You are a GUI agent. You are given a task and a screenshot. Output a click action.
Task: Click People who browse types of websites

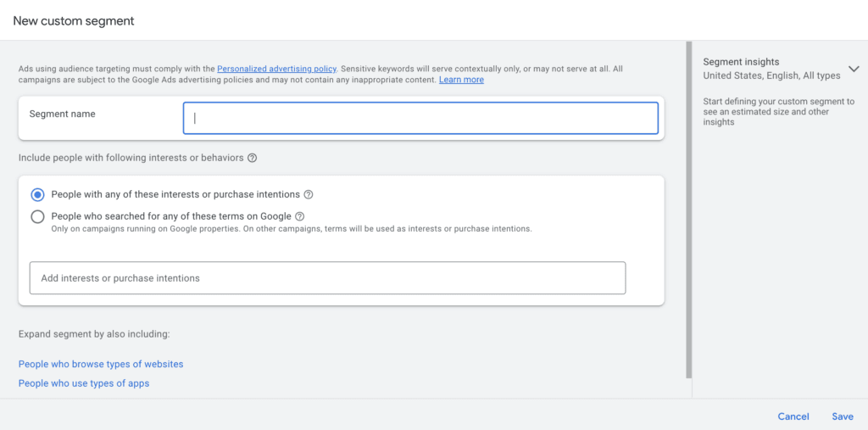[x=101, y=364]
